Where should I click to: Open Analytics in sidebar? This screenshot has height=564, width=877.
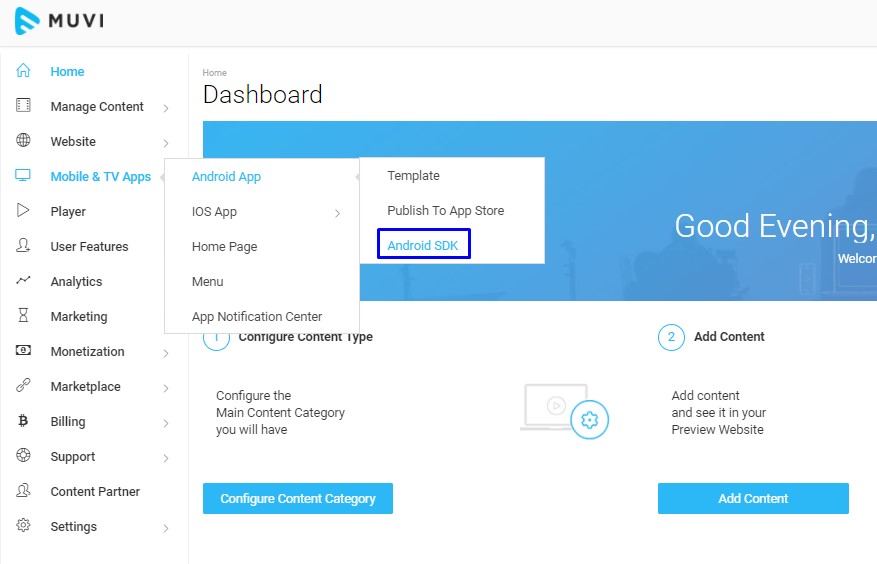76,281
